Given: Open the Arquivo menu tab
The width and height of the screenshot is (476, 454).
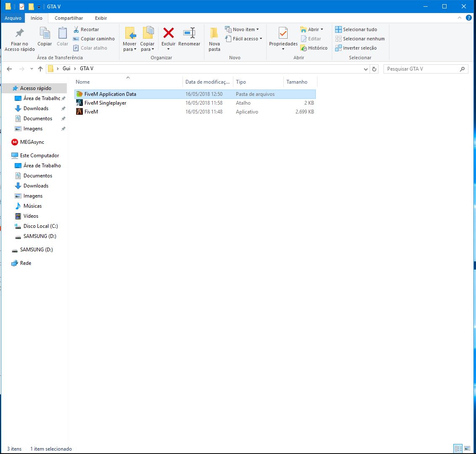Looking at the screenshot, I should pos(13,18).
